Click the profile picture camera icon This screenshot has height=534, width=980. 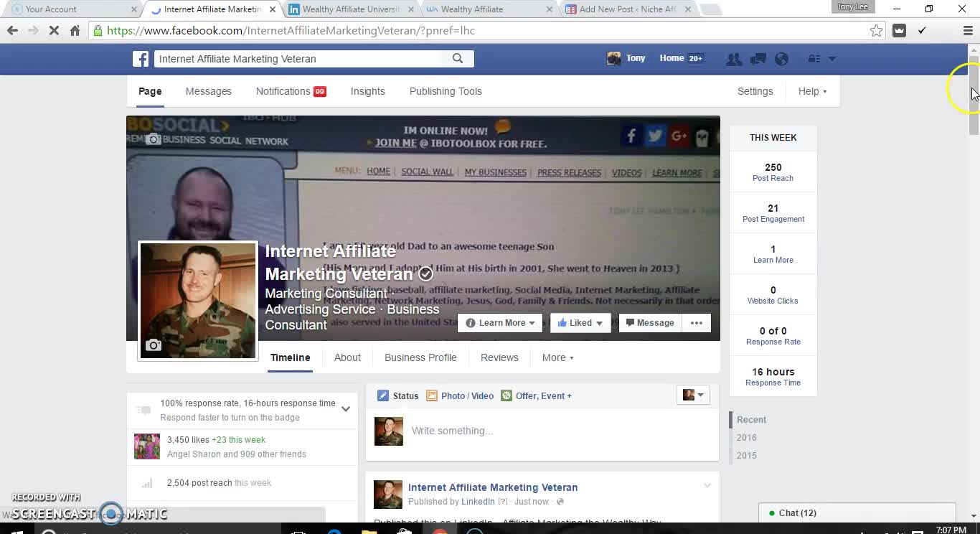(x=154, y=345)
